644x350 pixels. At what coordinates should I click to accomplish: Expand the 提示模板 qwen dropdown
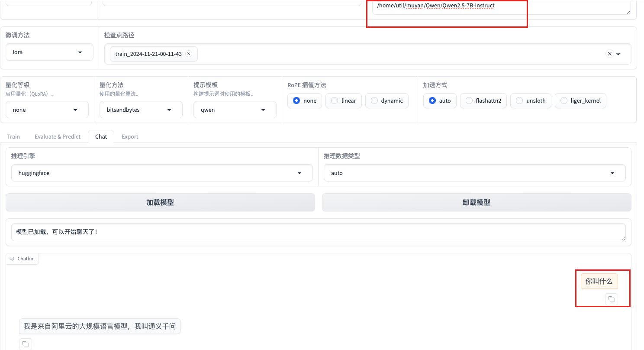pos(235,110)
